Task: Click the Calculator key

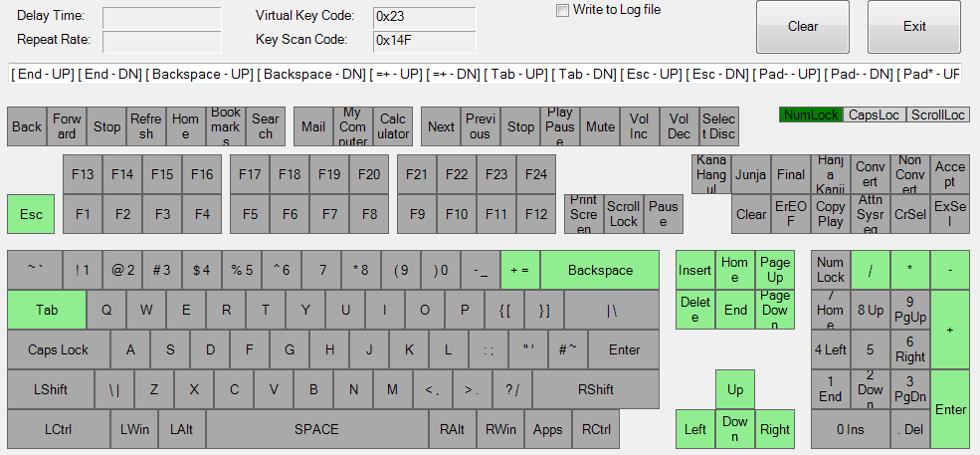Action: (393, 126)
